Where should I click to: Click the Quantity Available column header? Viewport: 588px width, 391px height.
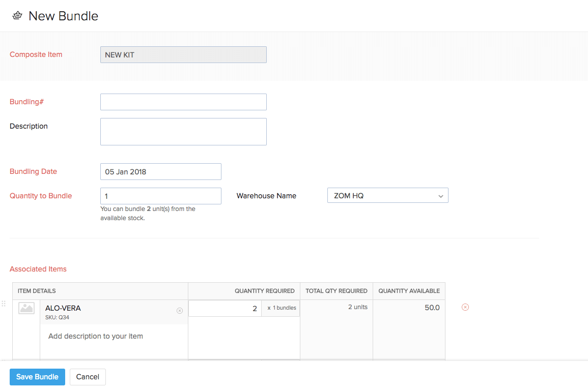(409, 291)
